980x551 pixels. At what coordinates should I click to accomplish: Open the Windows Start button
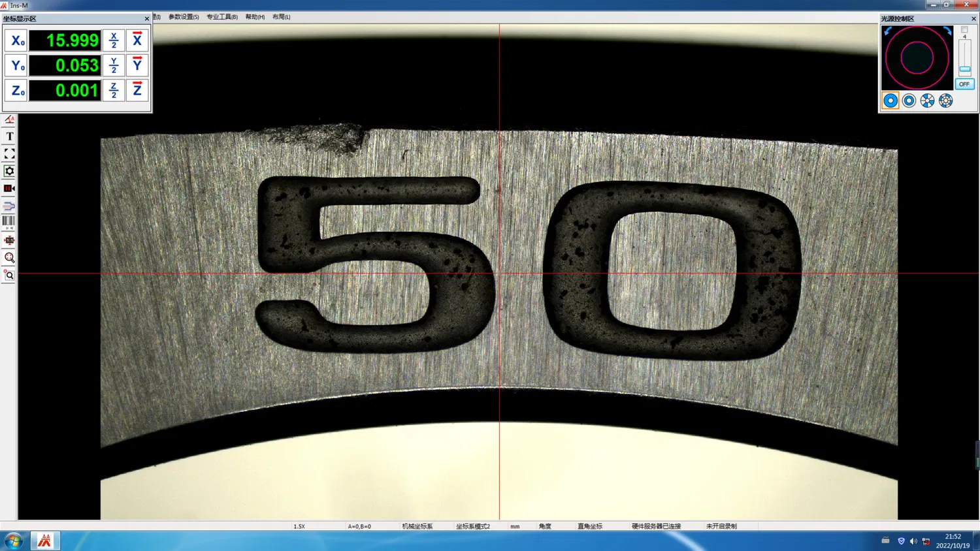click(13, 541)
